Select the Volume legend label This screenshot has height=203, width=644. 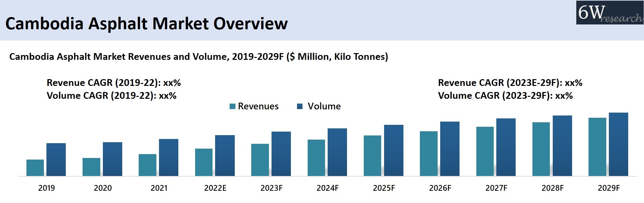tap(324, 106)
